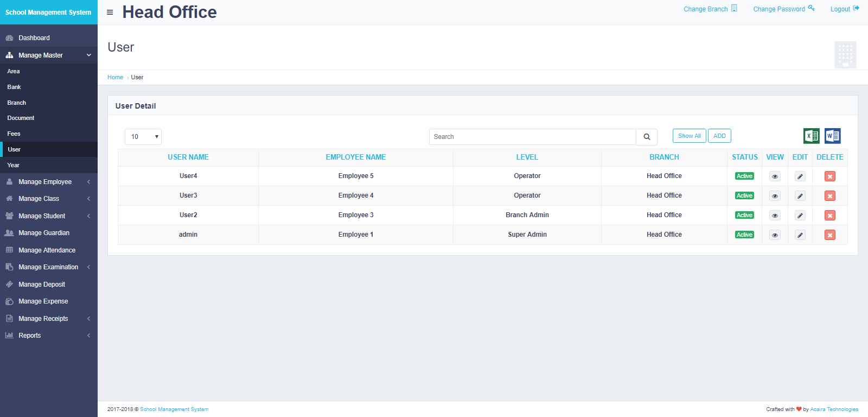Click into the Search input field
Viewport: 868px width, 417px height.
tap(532, 137)
